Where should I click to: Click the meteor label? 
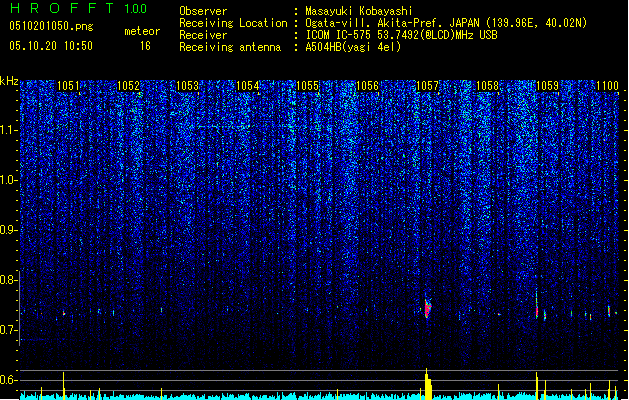(x=142, y=31)
